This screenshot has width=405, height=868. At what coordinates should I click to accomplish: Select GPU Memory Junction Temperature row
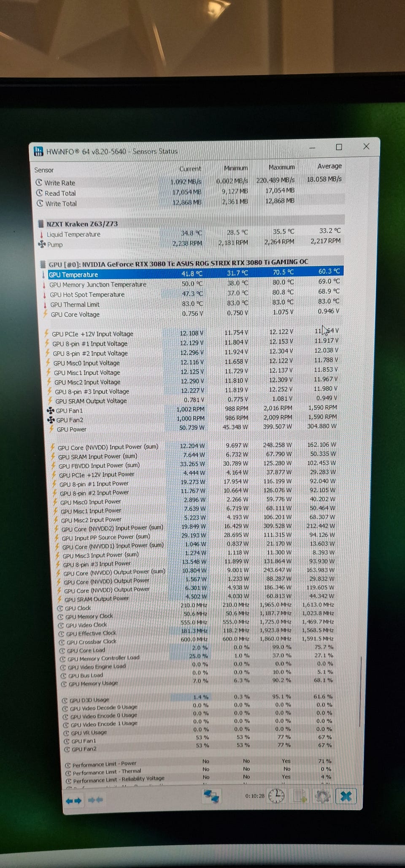pos(194,283)
